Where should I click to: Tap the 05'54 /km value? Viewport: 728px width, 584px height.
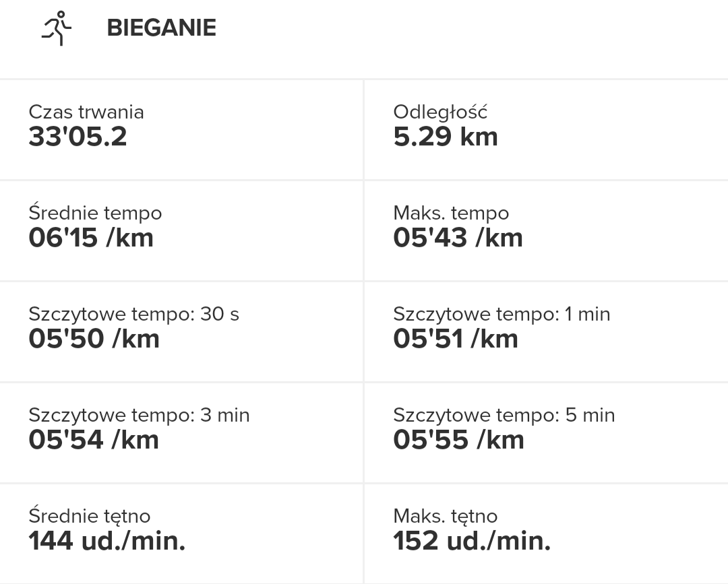click(x=94, y=440)
